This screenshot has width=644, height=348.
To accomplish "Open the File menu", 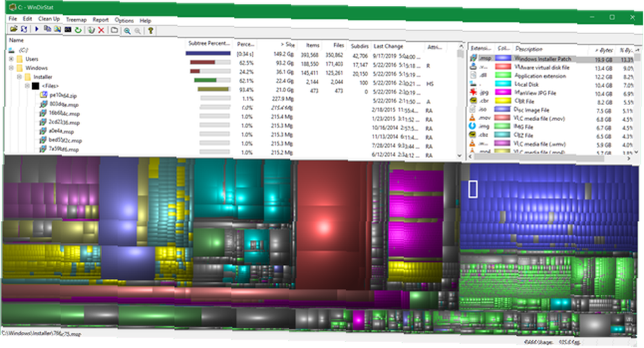I will (13, 19).
